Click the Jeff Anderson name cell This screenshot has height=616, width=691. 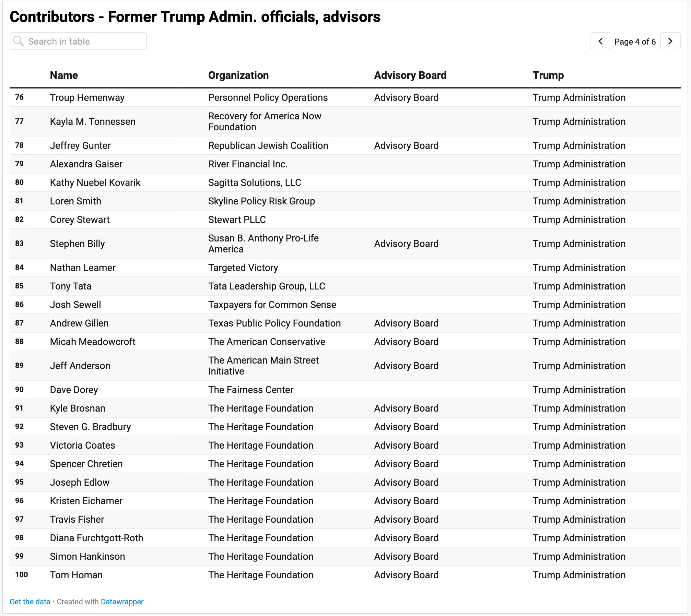point(80,366)
